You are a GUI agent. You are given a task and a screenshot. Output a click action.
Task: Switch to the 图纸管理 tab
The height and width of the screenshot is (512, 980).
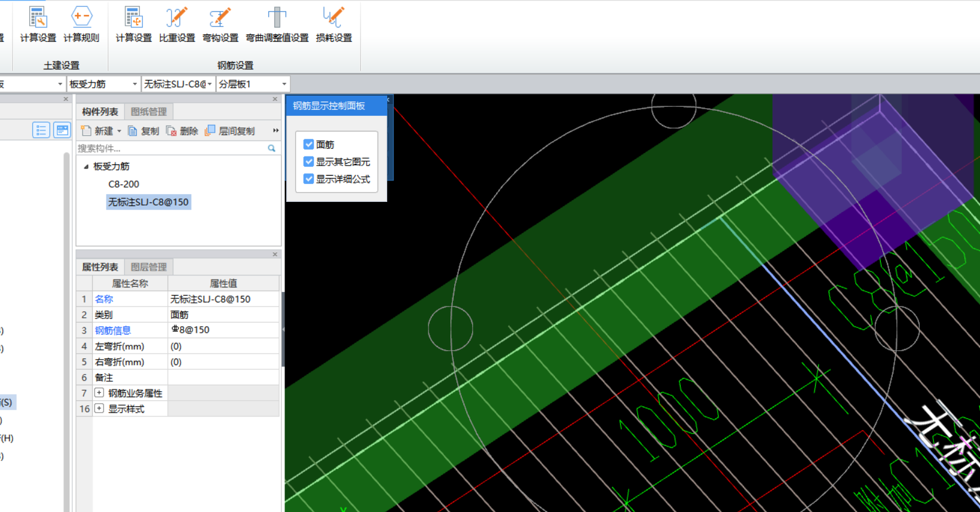click(x=149, y=112)
